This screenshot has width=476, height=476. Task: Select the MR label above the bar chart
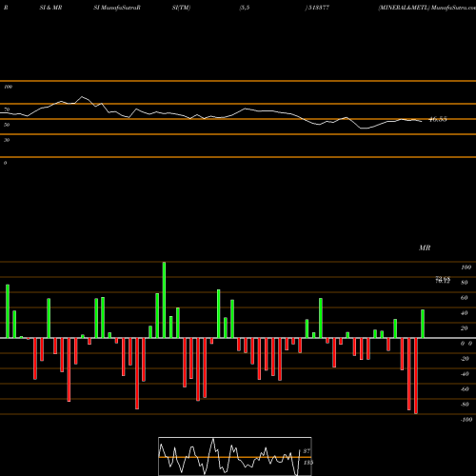(x=425, y=248)
